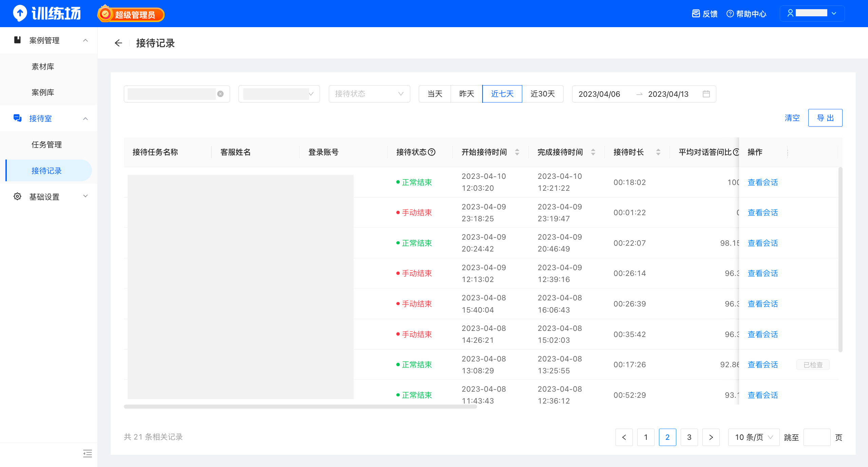Open the 帮助中心 help center
868x467 pixels.
coord(746,14)
